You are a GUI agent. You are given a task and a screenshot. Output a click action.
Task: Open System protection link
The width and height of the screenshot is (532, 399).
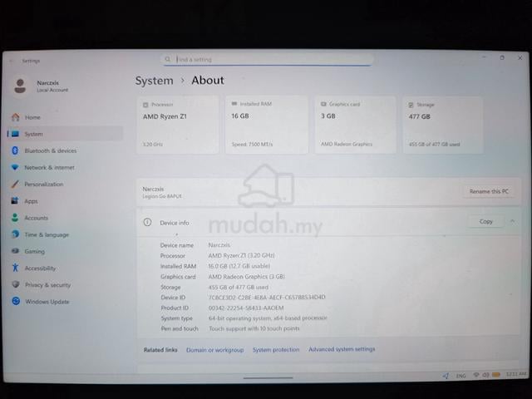(x=276, y=349)
